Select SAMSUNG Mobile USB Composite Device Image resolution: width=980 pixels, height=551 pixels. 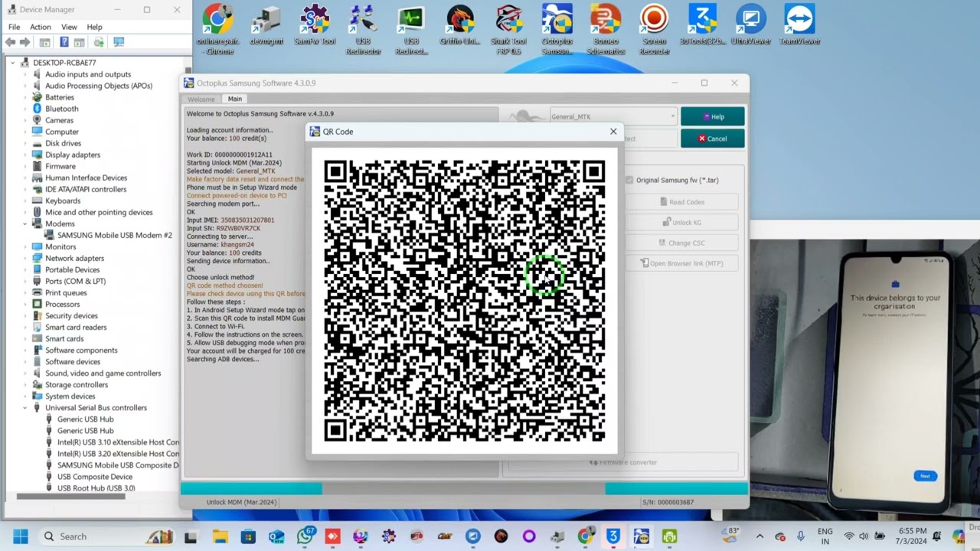pos(117,465)
